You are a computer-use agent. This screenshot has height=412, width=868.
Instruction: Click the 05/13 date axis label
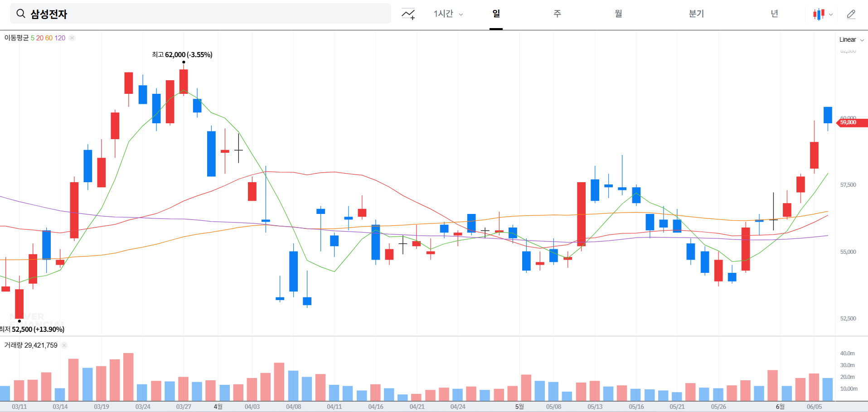click(x=595, y=407)
